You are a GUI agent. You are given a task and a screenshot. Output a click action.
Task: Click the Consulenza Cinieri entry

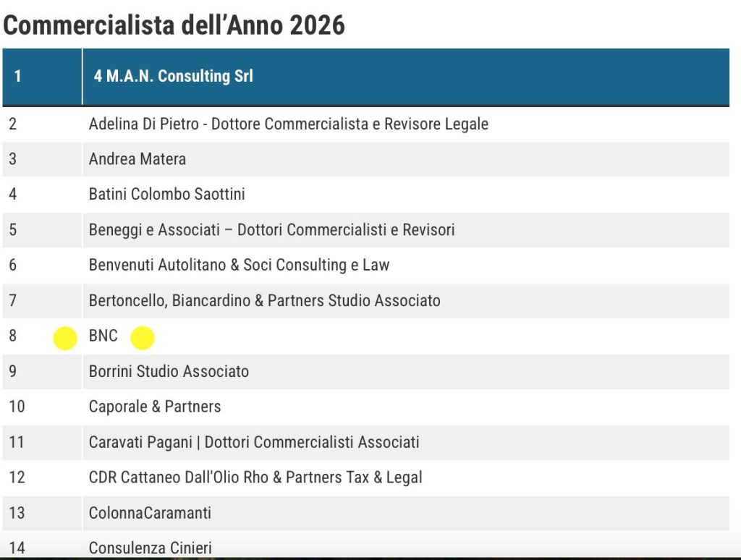click(151, 548)
